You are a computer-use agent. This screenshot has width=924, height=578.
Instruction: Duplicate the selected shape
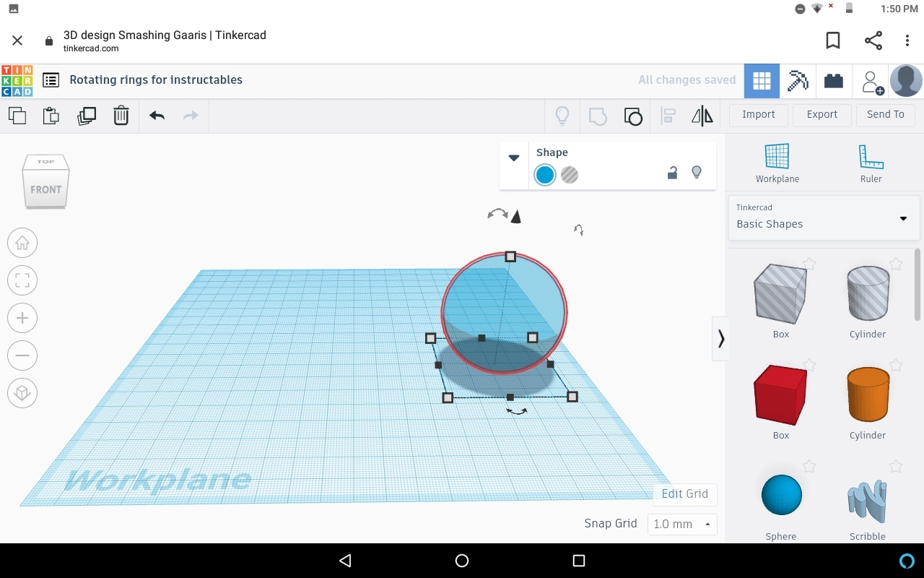tap(86, 116)
